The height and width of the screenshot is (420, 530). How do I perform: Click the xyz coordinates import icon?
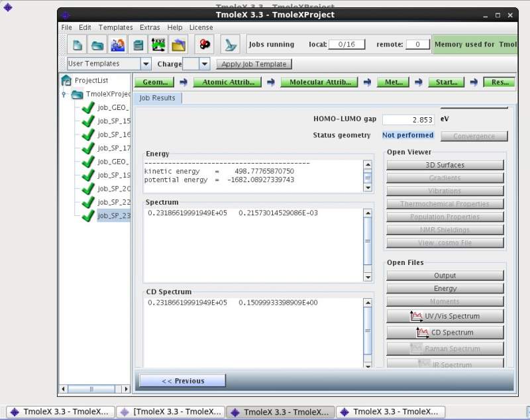click(x=158, y=44)
